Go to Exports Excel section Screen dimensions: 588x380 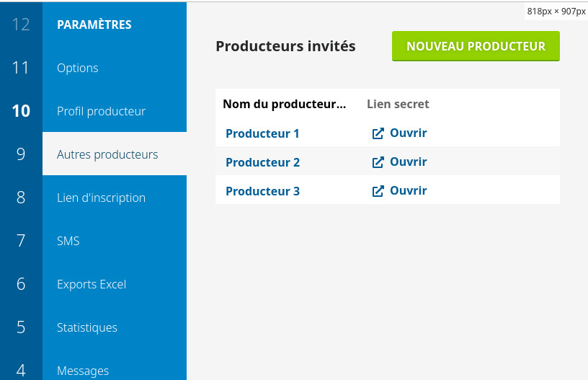[x=92, y=284]
